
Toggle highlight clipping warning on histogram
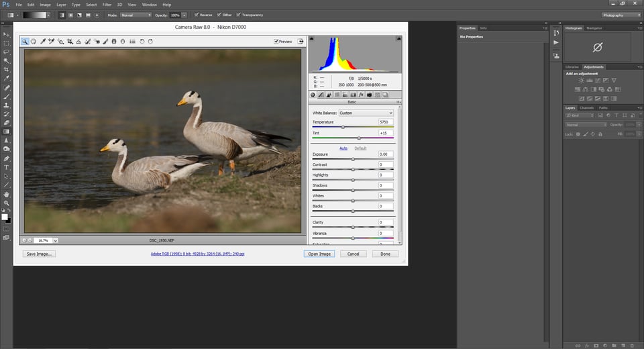pyautogui.click(x=398, y=39)
